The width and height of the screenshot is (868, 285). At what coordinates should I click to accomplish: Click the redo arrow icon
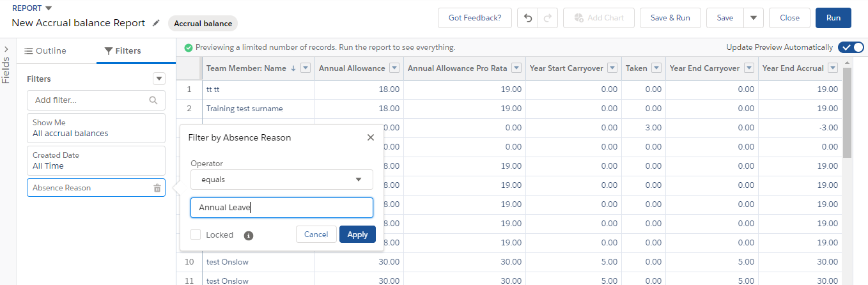tap(547, 18)
